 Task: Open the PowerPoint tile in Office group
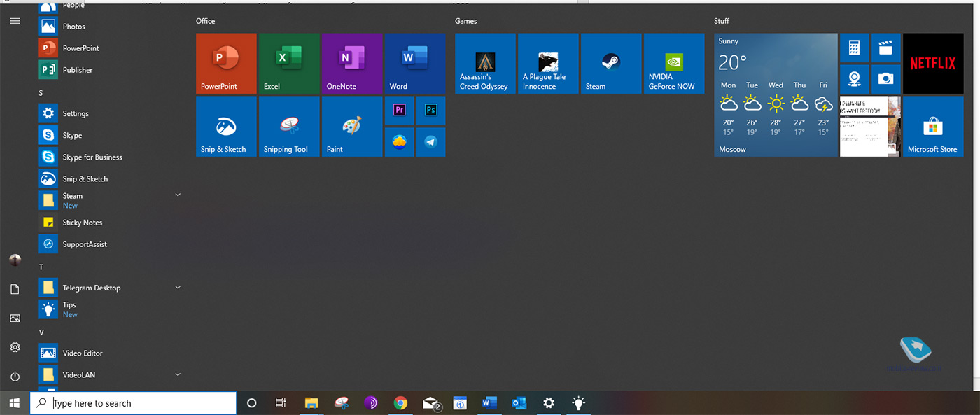226,63
